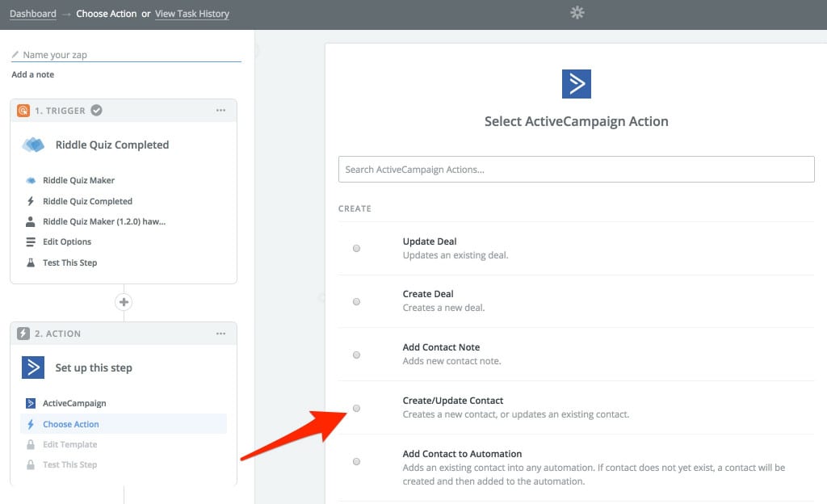Click Add a note link
This screenshot has height=504, width=827.
pyautogui.click(x=32, y=74)
